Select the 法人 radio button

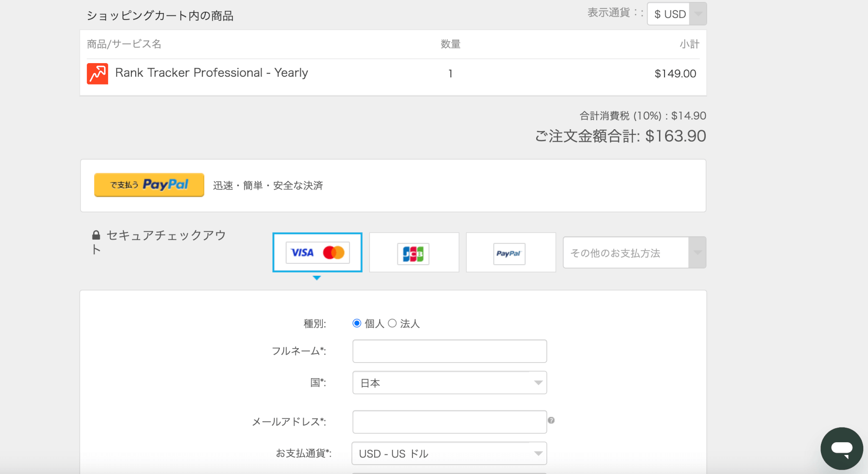[x=392, y=323]
